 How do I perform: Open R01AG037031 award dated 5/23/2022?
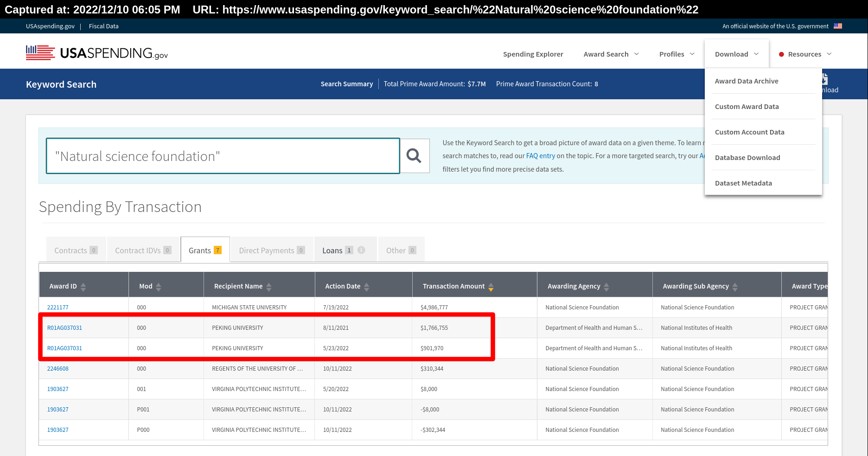coord(64,348)
